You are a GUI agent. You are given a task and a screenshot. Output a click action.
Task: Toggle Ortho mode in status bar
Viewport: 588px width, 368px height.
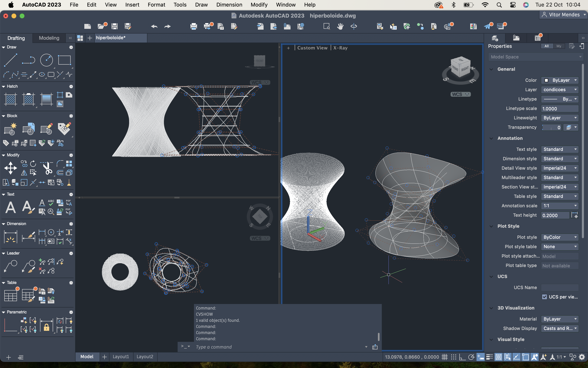click(x=462, y=357)
